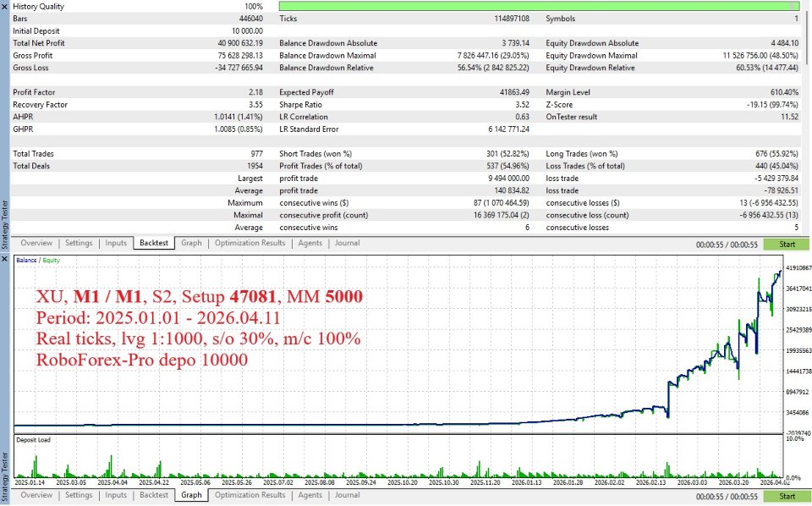Click the Equity legend label on chart
Screen dimensions: 812x506
click(x=52, y=260)
